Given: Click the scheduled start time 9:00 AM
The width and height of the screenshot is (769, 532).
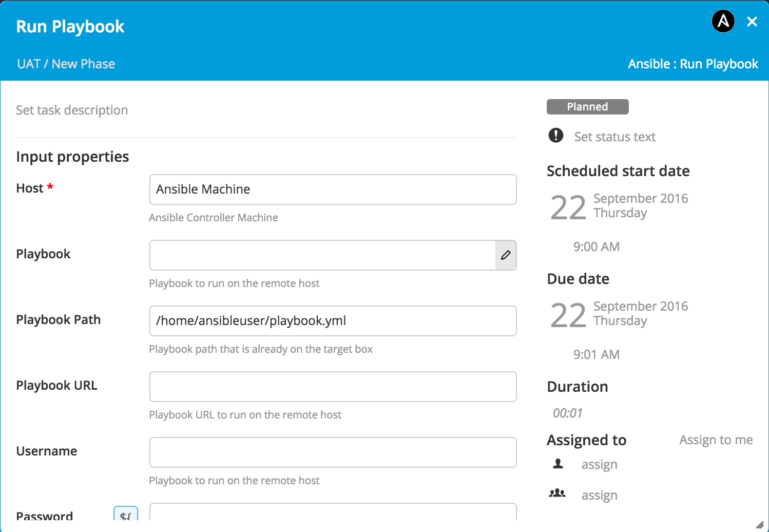Looking at the screenshot, I should tap(597, 247).
